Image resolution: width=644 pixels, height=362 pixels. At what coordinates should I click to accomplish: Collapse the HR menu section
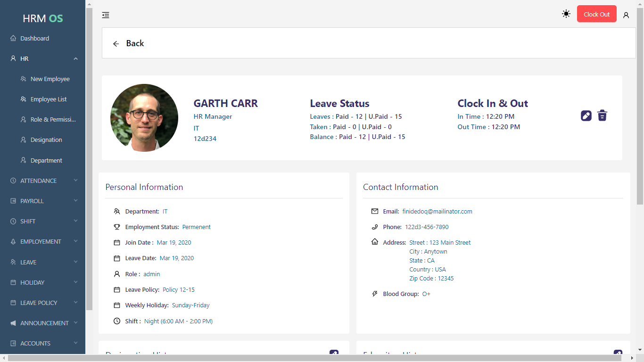pyautogui.click(x=75, y=59)
